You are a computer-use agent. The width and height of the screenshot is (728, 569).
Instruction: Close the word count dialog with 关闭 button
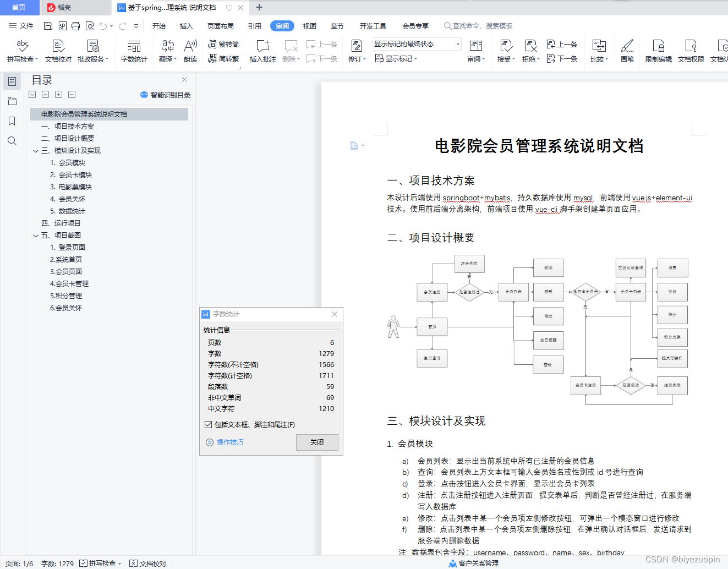pos(317,442)
